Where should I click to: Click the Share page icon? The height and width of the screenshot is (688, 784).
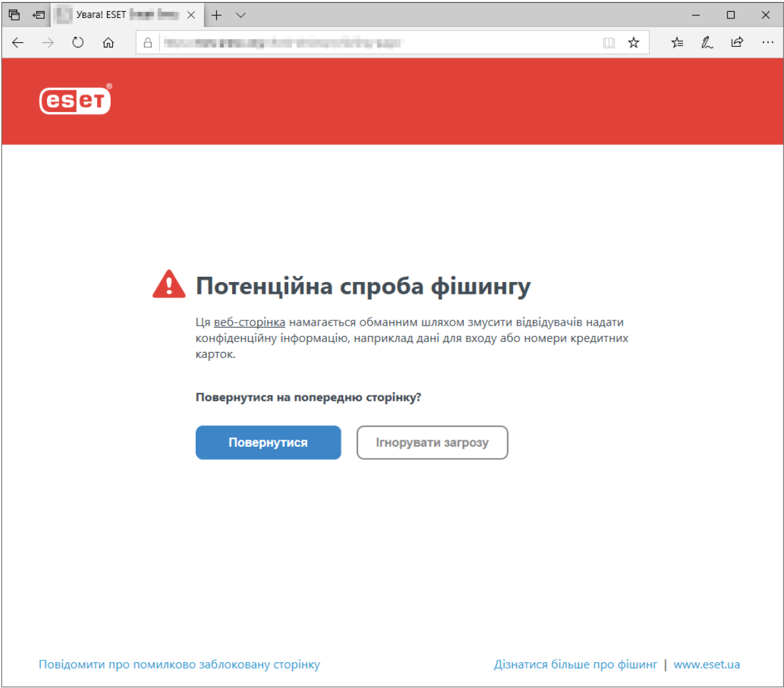pyautogui.click(x=737, y=43)
